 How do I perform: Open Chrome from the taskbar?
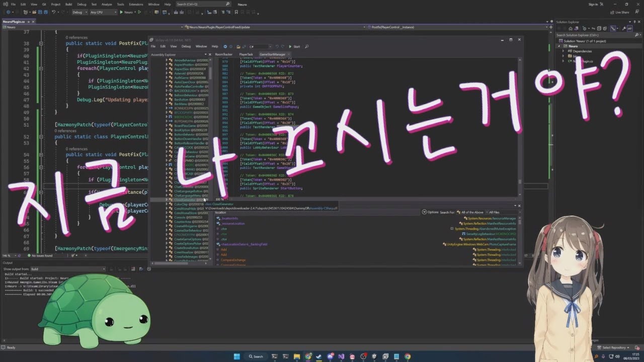408,356
